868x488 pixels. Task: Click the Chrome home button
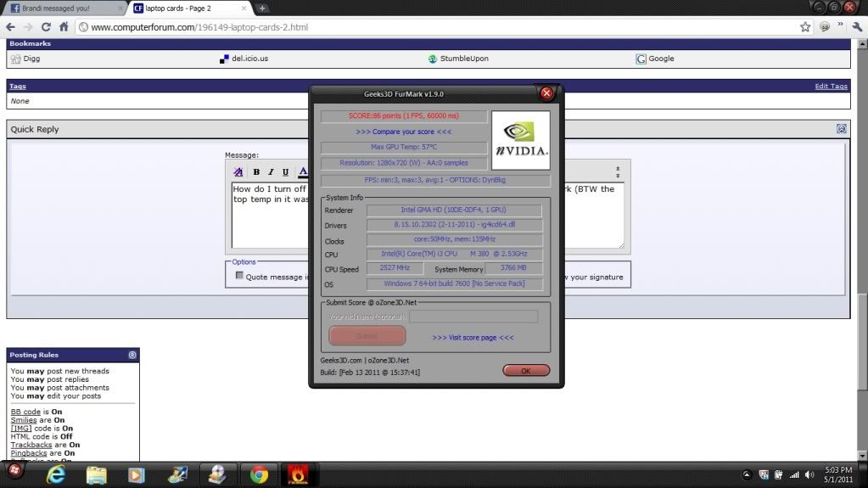64,26
